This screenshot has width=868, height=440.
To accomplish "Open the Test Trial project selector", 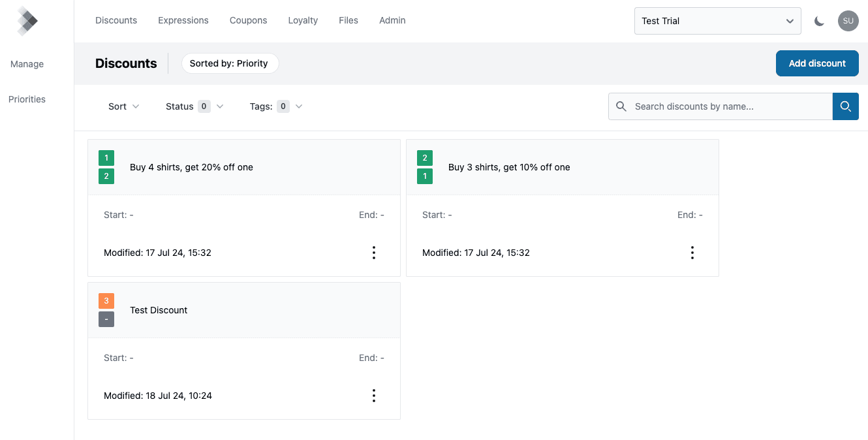I will click(x=717, y=21).
